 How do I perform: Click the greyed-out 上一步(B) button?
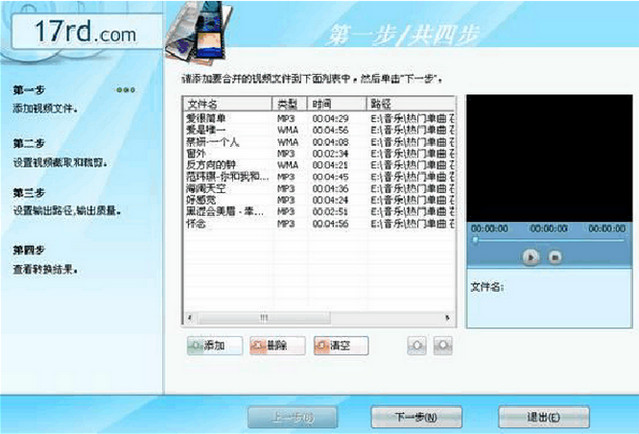[x=293, y=417]
